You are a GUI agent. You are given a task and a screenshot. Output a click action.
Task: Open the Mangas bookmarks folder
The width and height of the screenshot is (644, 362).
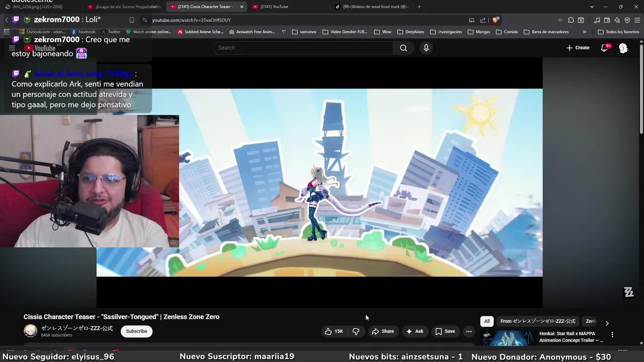pos(478,32)
